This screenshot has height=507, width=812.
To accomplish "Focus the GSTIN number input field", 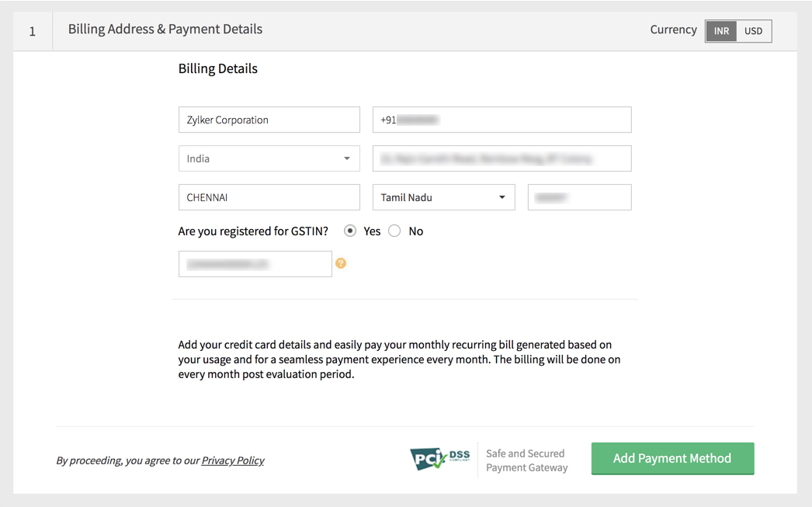I will coord(255,264).
